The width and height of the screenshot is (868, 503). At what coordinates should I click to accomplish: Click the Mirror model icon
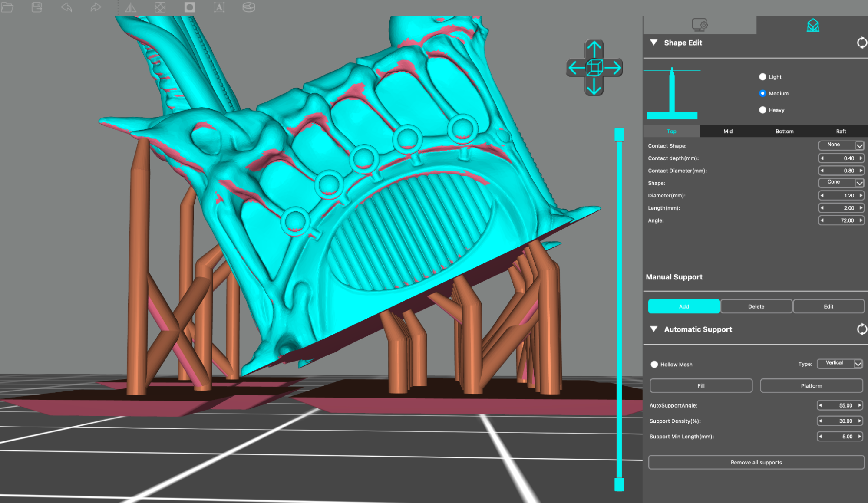131,7
